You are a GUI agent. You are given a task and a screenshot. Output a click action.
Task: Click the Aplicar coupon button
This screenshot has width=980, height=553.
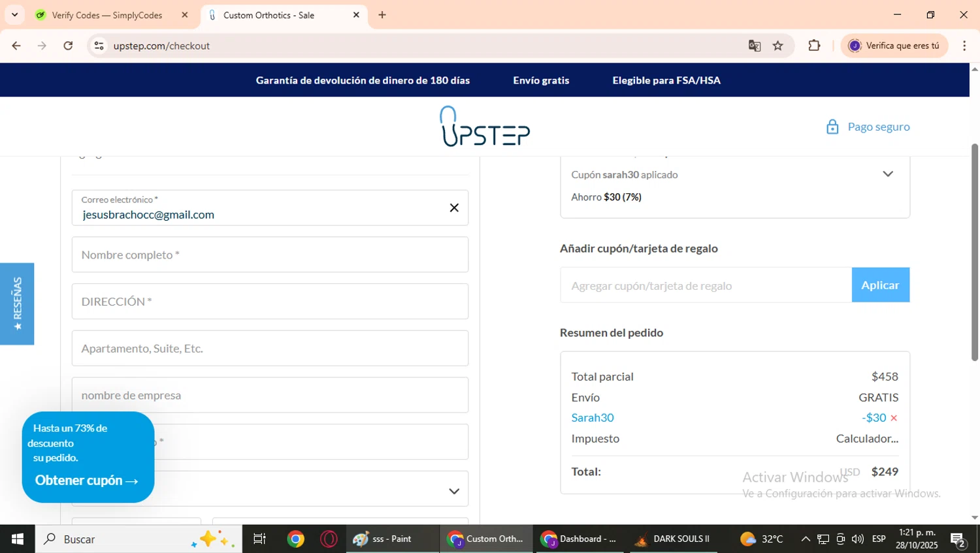880,285
